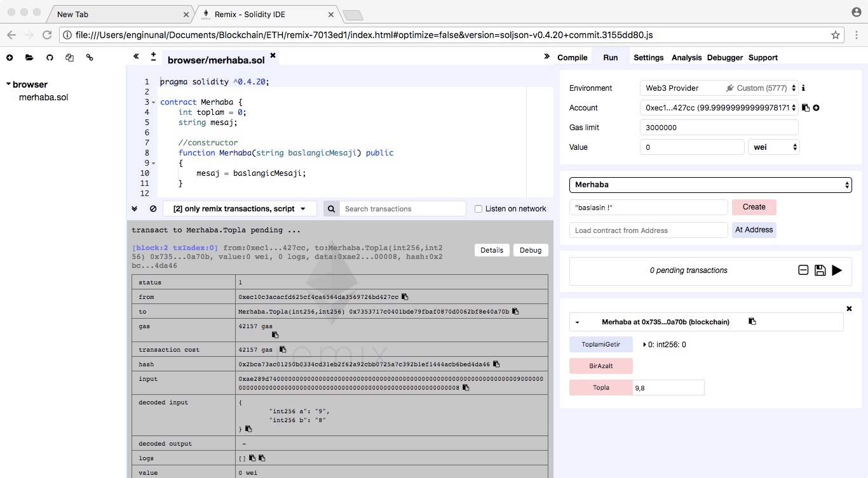
Task: Call the BirAzalt function
Action: click(x=600, y=366)
